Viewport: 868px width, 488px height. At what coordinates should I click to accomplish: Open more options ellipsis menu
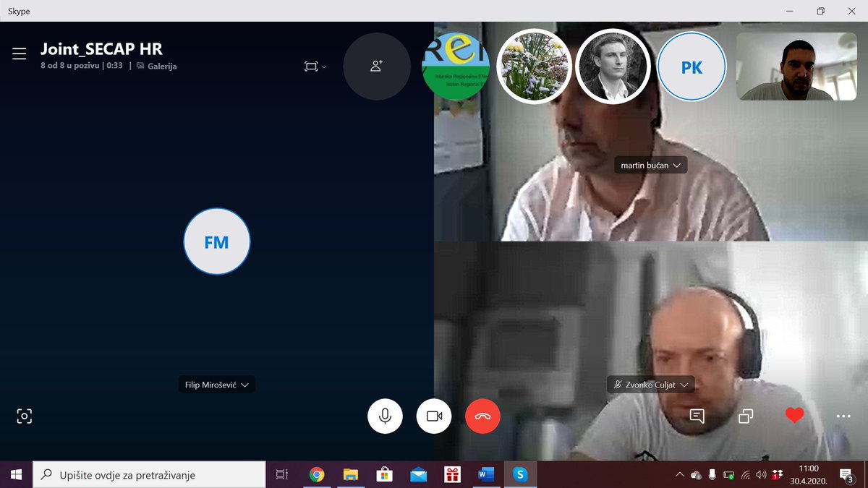[843, 416]
